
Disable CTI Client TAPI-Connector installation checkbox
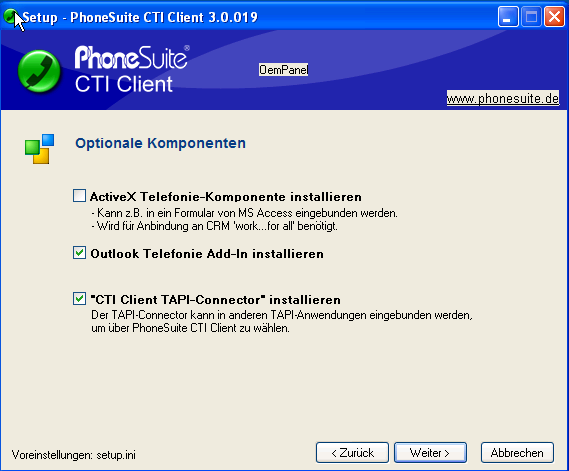[79, 299]
